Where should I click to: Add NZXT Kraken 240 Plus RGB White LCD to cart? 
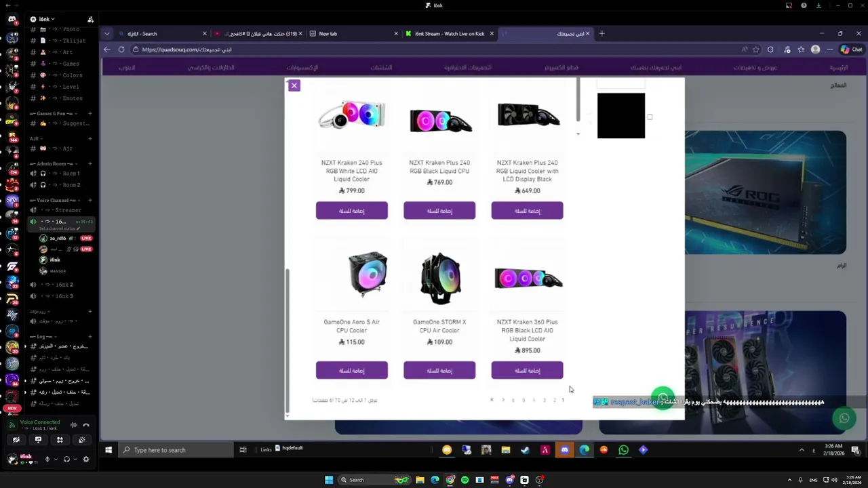tap(351, 211)
